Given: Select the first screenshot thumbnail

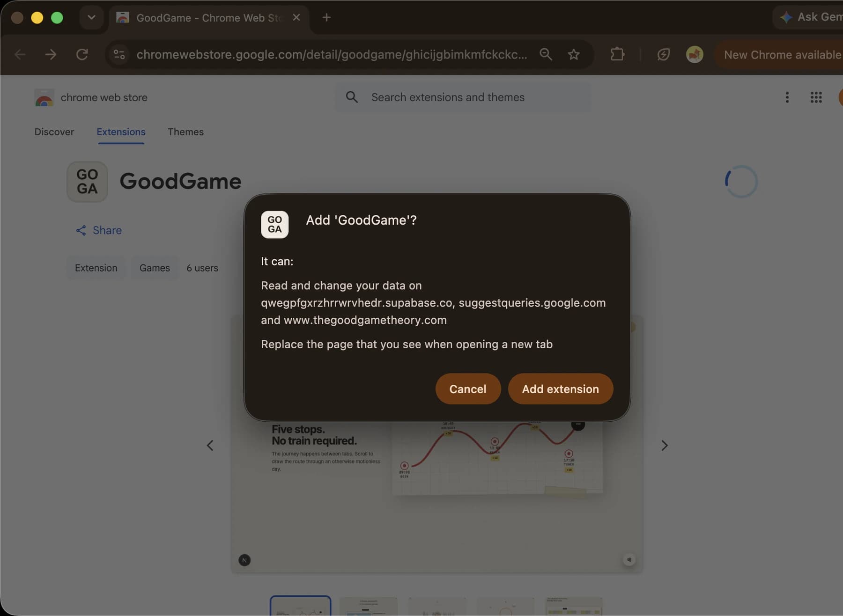Looking at the screenshot, I should [x=300, y=606].
